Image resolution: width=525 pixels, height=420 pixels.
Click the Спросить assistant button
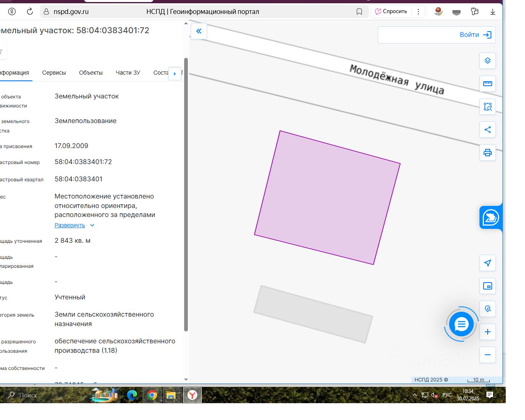point(391,11)
